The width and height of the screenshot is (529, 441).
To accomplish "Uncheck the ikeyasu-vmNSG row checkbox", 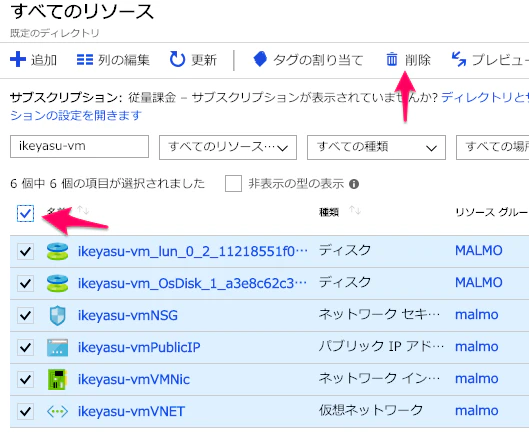I will pos(25,315).
